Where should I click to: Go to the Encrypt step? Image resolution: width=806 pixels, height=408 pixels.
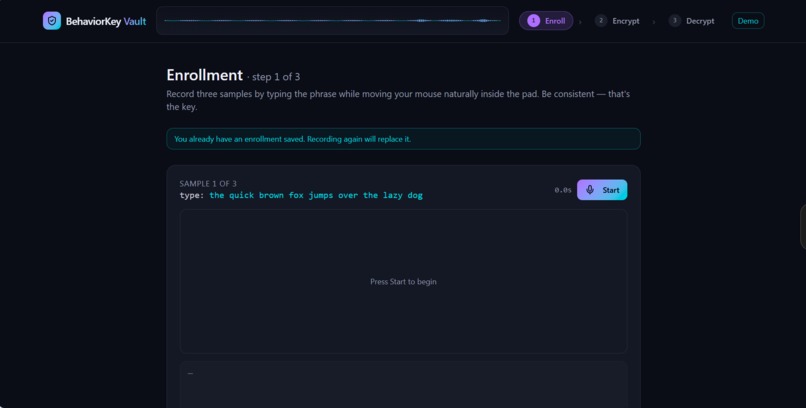(617, 21)
